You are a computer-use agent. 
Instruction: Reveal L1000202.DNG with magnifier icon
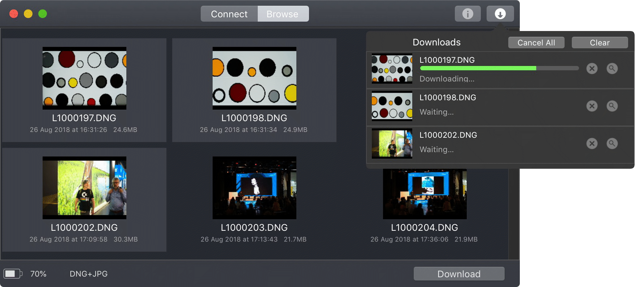pos(612,143)
